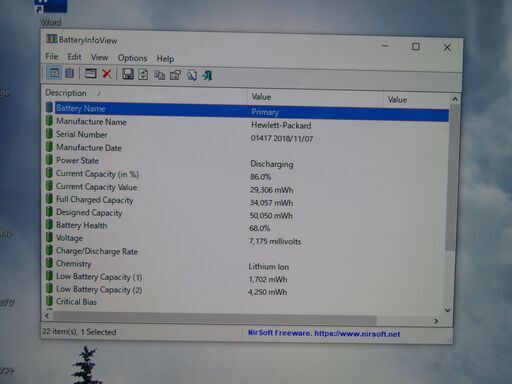Click the horizontal scrollbar right arrow
Image resolution: width=512 pixels, height=384 pixels.
click(x=436, y=321)
